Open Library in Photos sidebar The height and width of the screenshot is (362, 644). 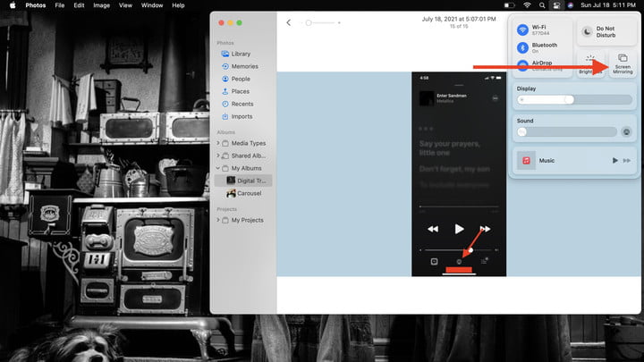(x=240, y=54)
